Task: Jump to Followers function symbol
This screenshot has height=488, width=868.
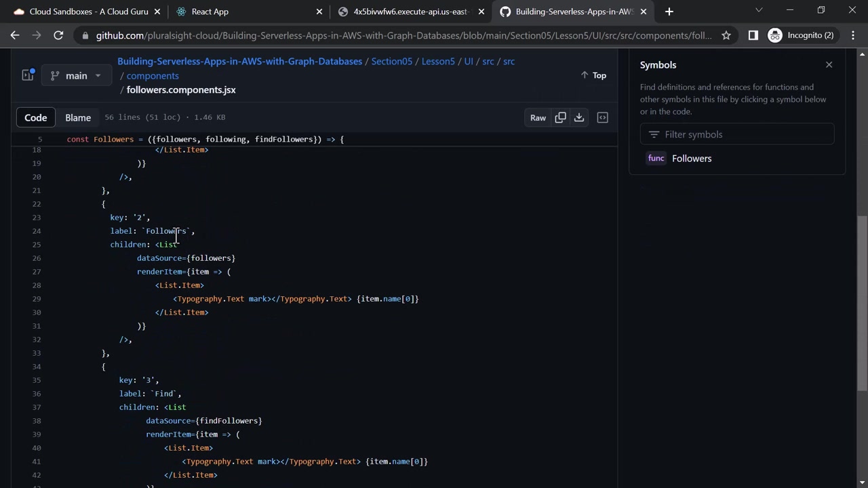Action: [691, 158]
